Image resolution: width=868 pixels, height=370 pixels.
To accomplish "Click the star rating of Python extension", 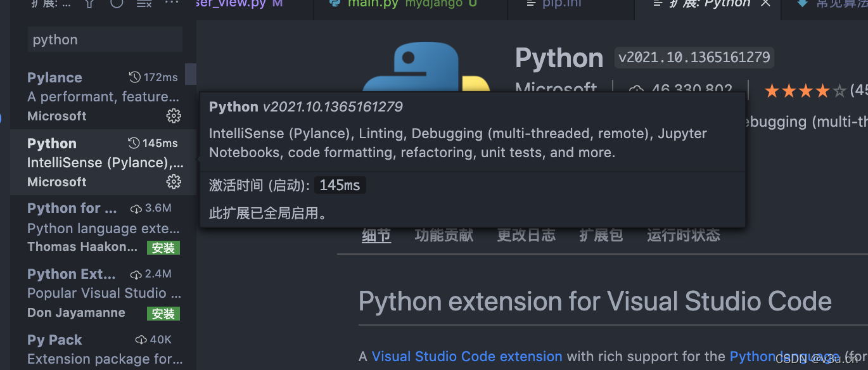I will [805, 91].
